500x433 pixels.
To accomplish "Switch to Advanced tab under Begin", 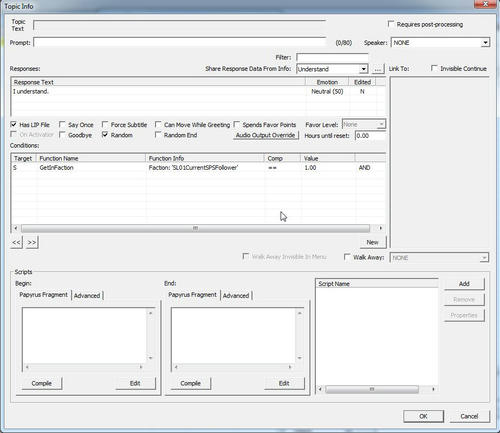I will pos(87,295).
